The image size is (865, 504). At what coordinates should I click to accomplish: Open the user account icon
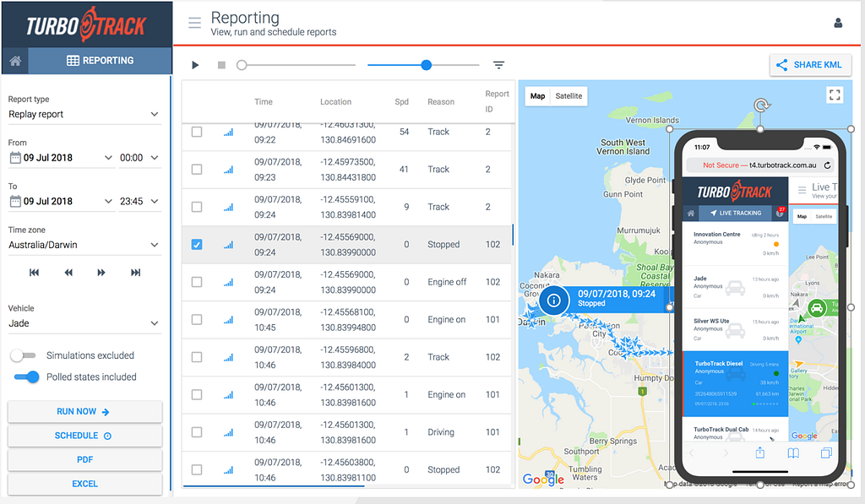(x=838, y=23)
